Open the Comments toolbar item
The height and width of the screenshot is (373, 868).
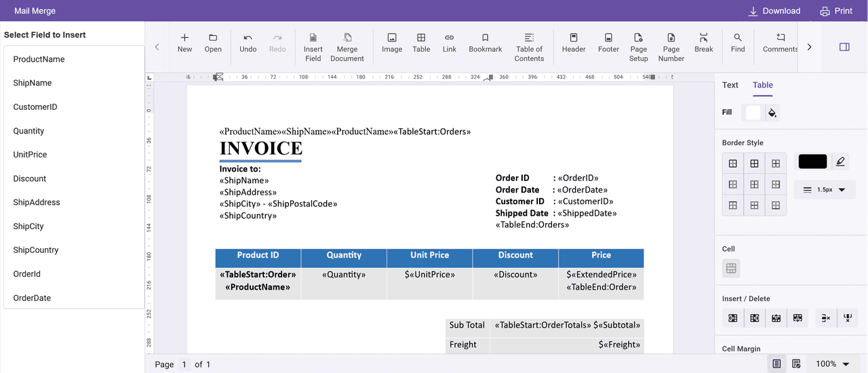pos(780,43)
